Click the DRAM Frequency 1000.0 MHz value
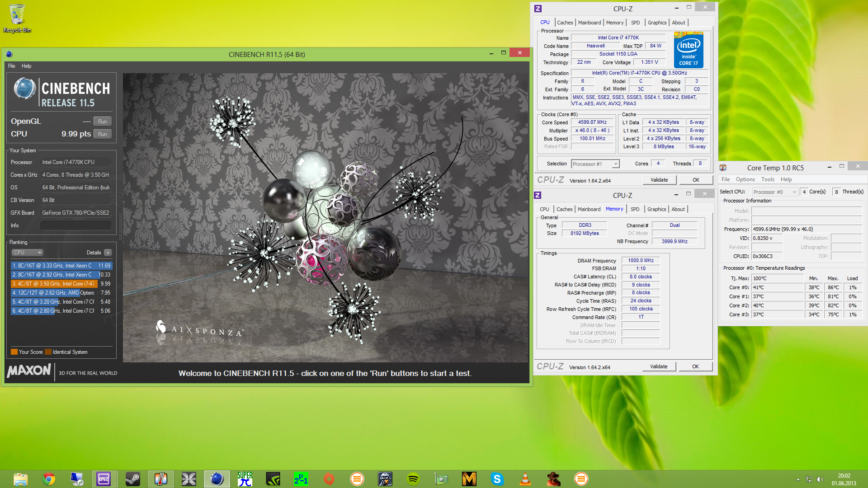The image size is (868, 488). [x=641, y=261]
